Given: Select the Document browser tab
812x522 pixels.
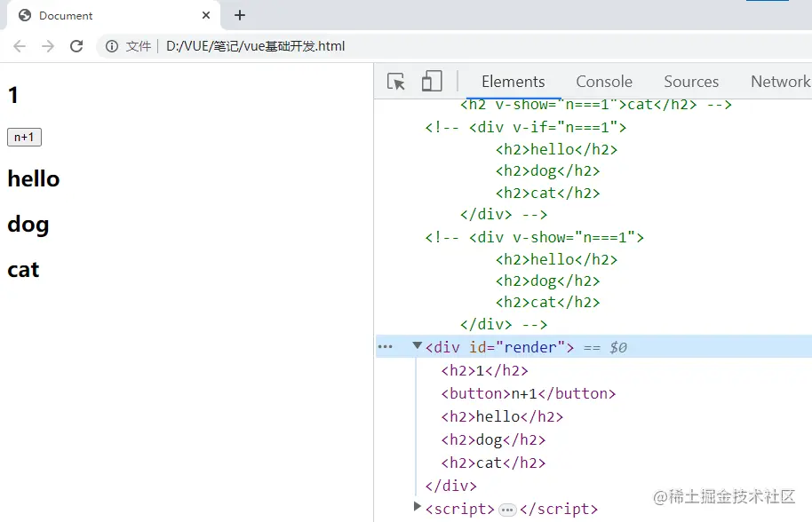Looking at the screenshot, I should pyautogui.click(x=114, y=15).
